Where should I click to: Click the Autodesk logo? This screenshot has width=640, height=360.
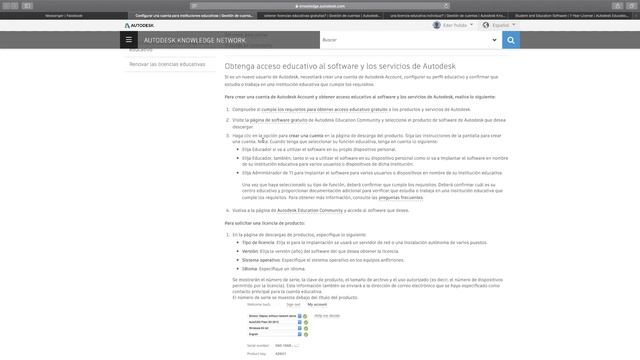point(139,25)
